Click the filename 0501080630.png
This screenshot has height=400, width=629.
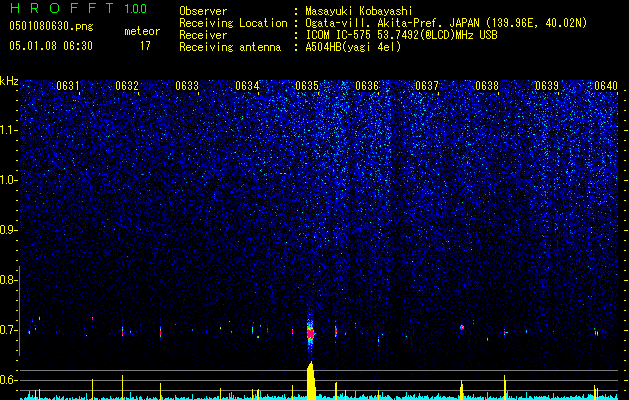coord(51,27)
